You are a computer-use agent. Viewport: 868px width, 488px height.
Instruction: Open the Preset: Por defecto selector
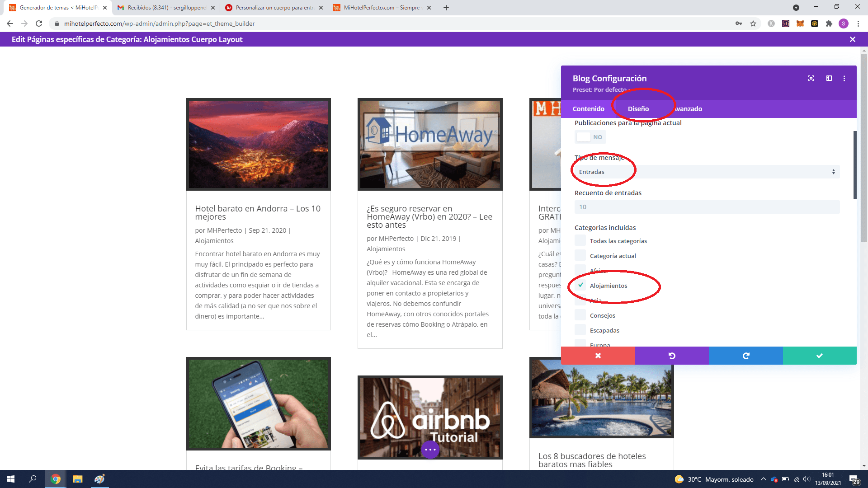click(x=601, y=89)
